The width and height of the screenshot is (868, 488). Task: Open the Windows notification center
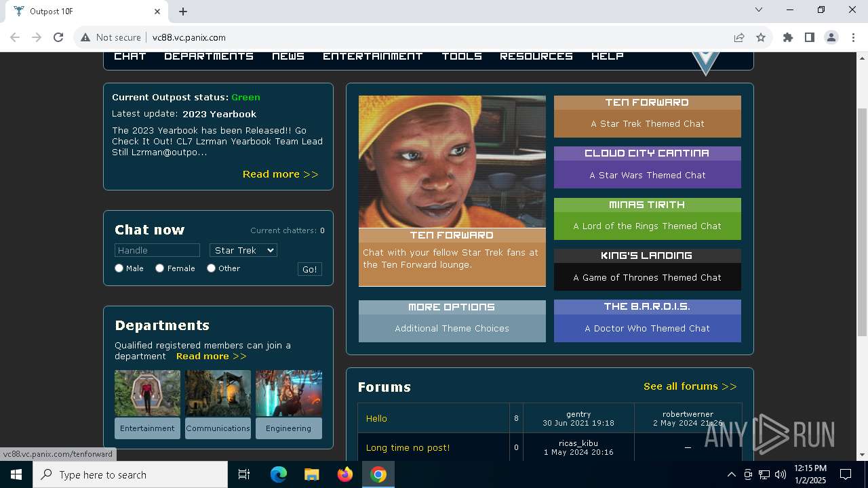(846, 474)
